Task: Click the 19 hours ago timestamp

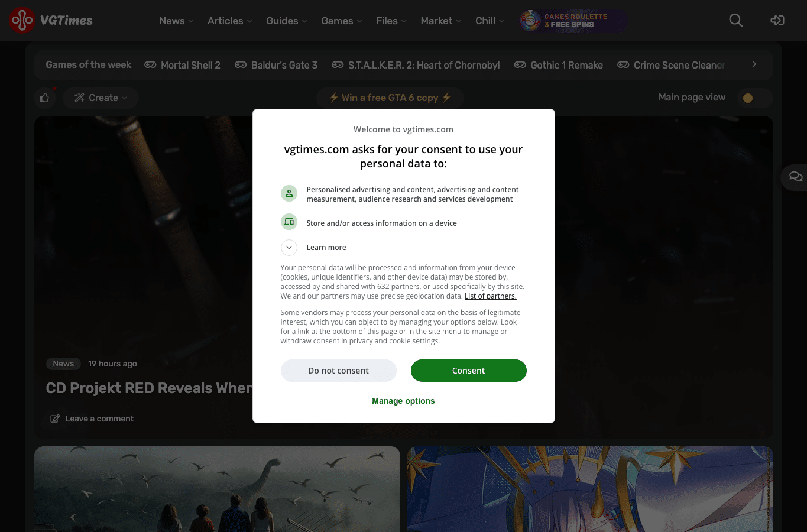Action: pyautogui.click(x=112, y=364)
